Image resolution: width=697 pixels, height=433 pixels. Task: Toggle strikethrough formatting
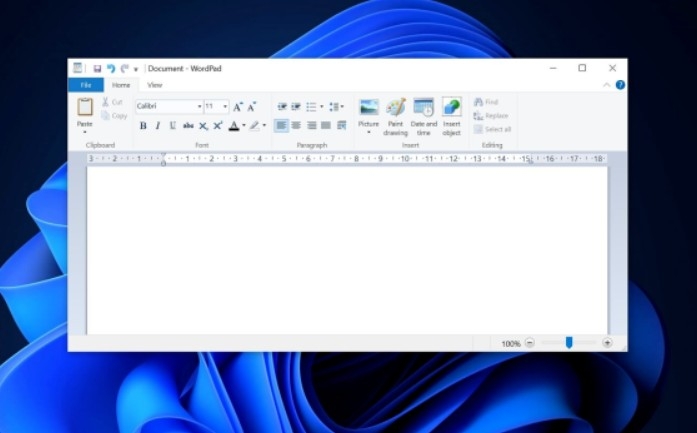tap(188, 126)
